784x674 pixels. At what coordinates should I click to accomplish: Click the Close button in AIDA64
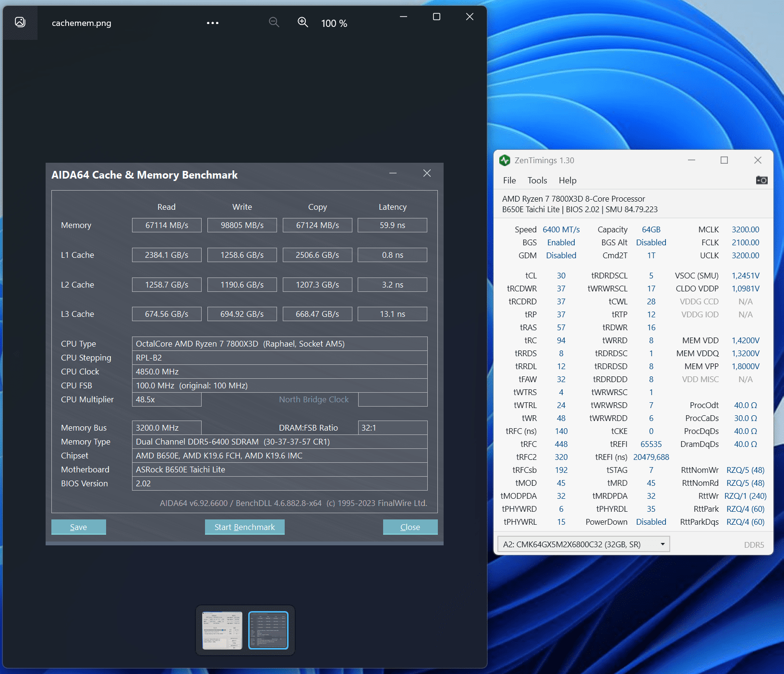(410, 527)
